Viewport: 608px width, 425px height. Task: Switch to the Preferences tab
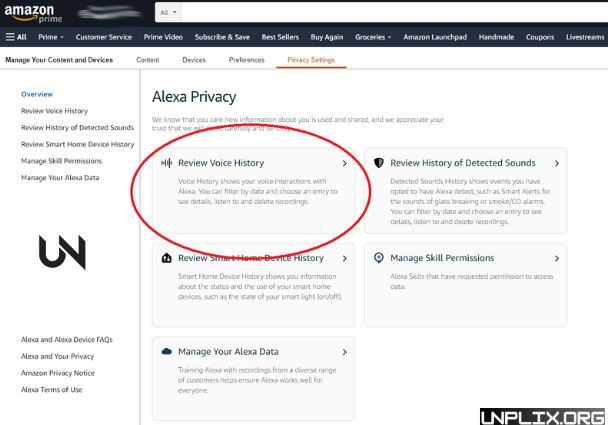246,60
